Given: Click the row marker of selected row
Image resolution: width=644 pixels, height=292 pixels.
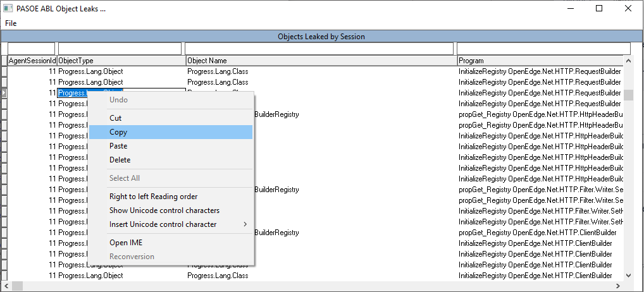Looking at the screenshot, I should tap(4, 93).
